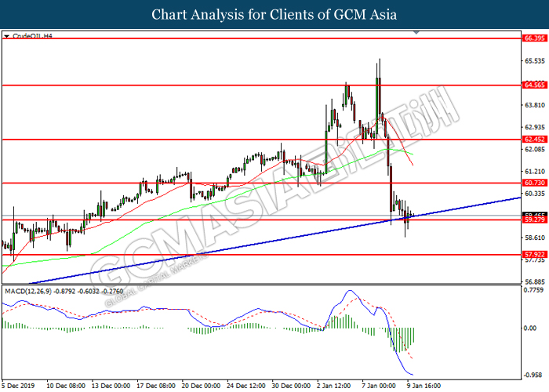549x392 pixels.
Task: Click the 9 Jan 16:00 time axis label
Action: (x=424, y=386)
